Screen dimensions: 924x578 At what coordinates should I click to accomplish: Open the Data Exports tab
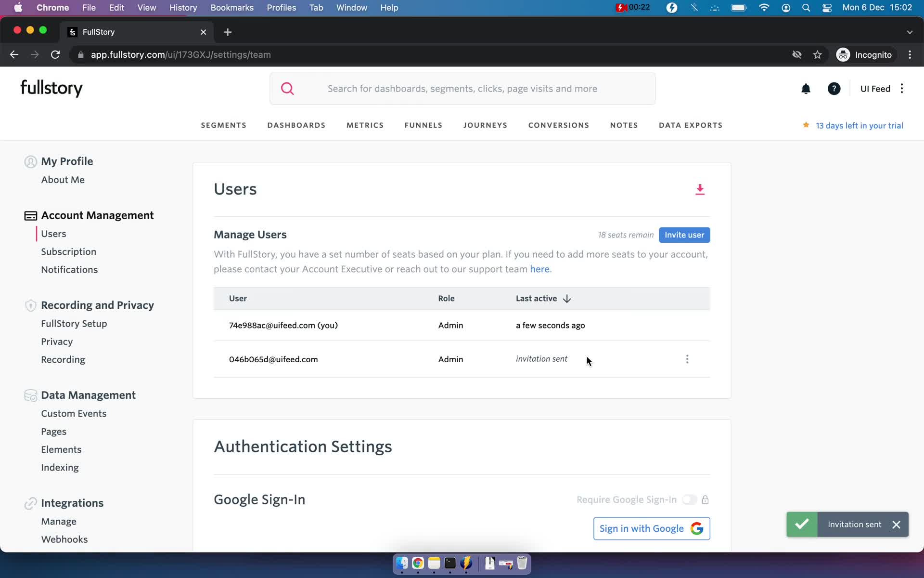tap(691, 125)
